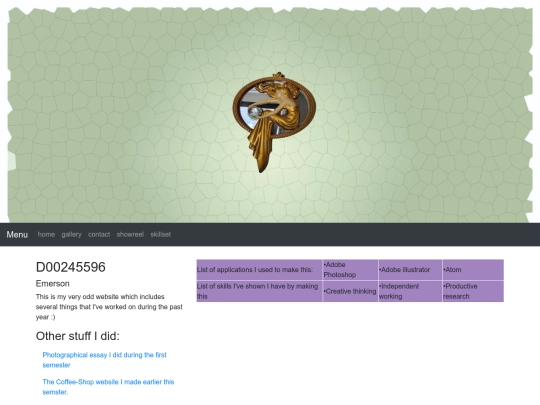540x405 pixels.
Task: Select the Adobe Photoshop table cell
Action: coord(350,270)
